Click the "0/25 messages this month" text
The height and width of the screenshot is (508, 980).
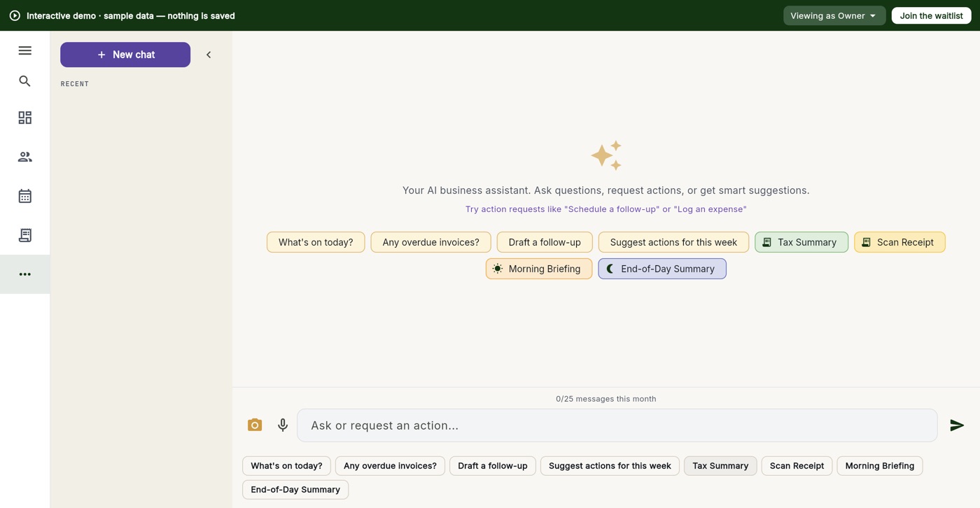[x=606, y=399]
